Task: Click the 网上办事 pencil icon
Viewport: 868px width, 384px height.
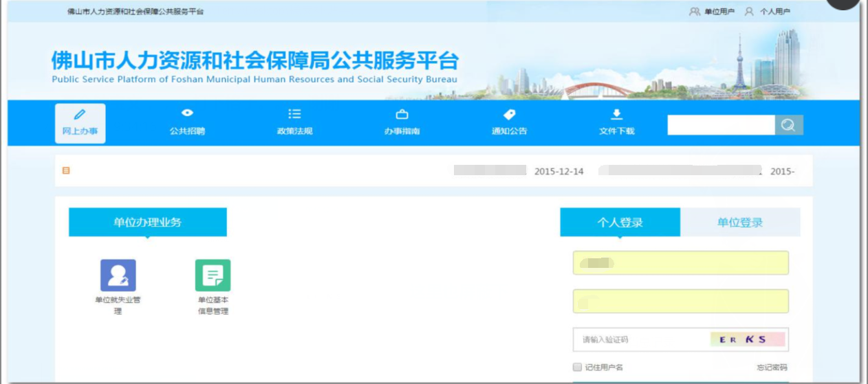Action: [x=80, y=114]
